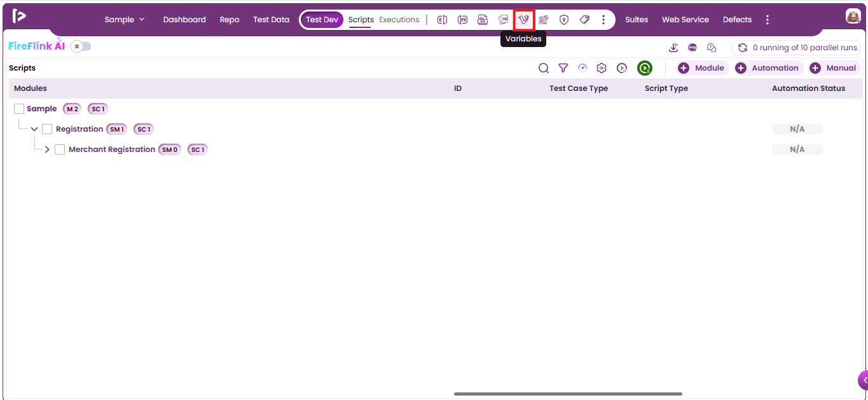This screenshot has width=868, height=400.
Task: Click the chat help icon near parallel runs
Action: click(x=712, y=48)
